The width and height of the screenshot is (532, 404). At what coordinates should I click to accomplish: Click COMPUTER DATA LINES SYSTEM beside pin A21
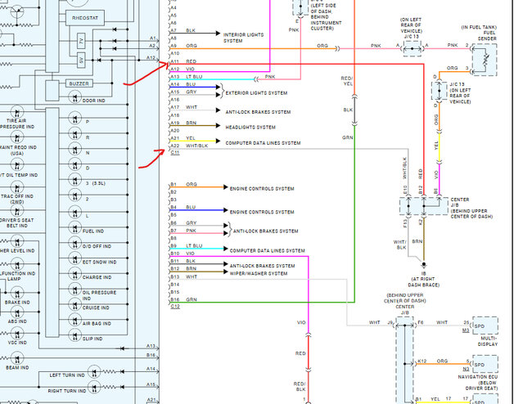[263, 143]
